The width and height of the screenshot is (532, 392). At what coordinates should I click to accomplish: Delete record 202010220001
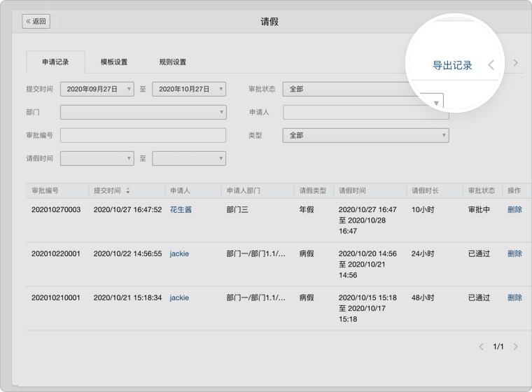514,253
